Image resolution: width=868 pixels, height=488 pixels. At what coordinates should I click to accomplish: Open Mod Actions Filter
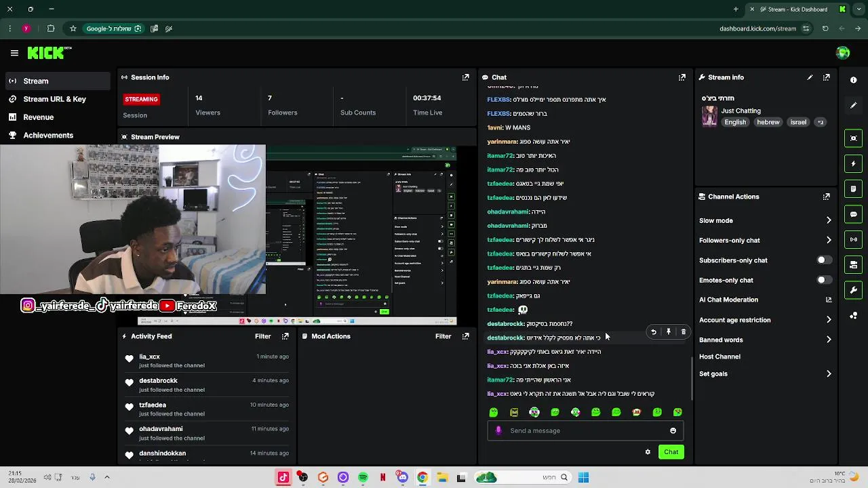[x=443, y=336]
